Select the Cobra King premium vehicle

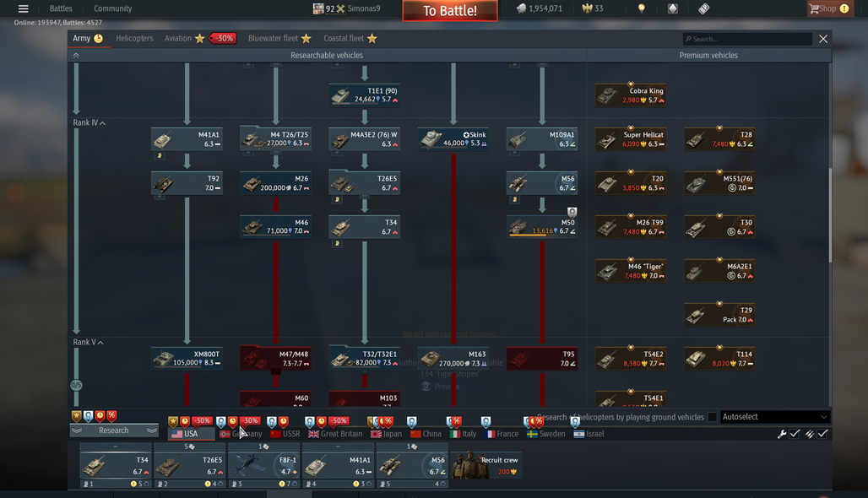coord(631,95)
